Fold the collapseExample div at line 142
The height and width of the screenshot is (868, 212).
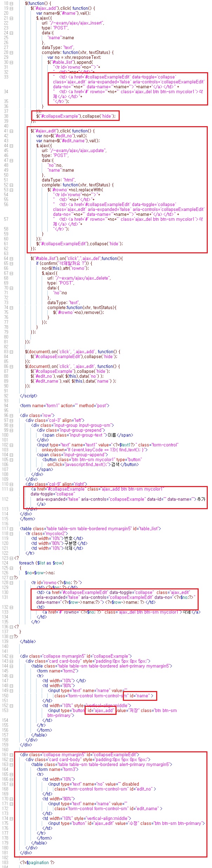(11, 656)
